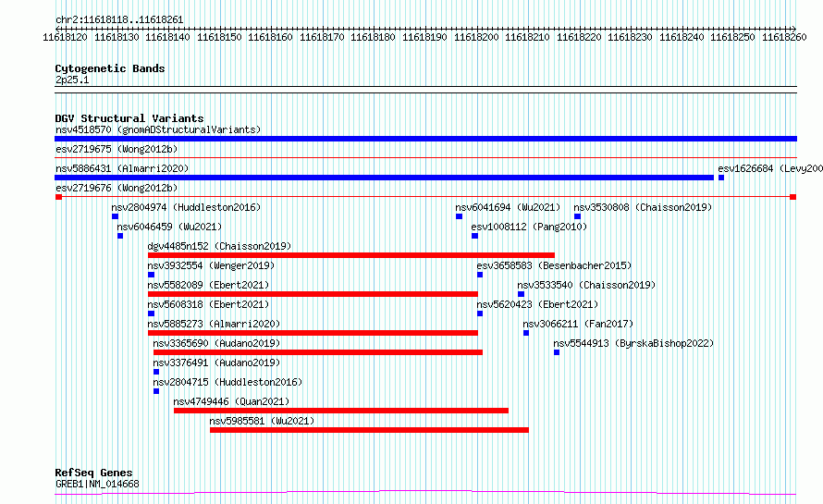Click the nsv3376491 blue square marker

pos(156,372)
